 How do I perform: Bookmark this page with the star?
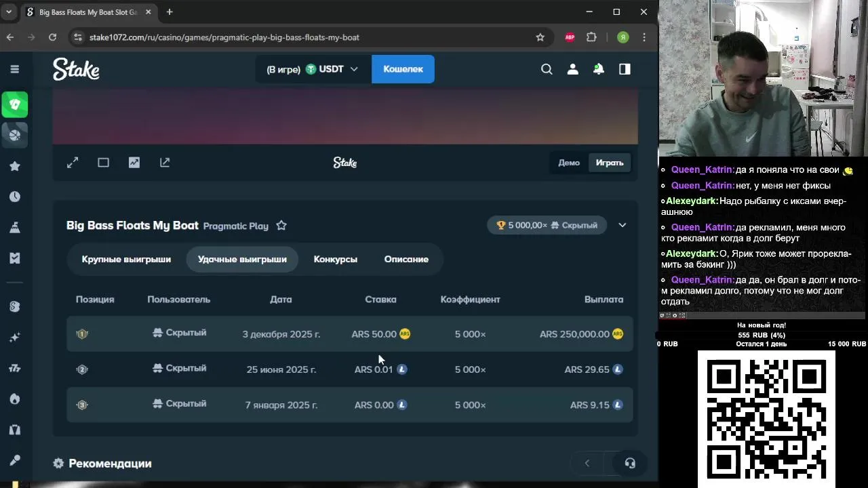tap(540, 37)
